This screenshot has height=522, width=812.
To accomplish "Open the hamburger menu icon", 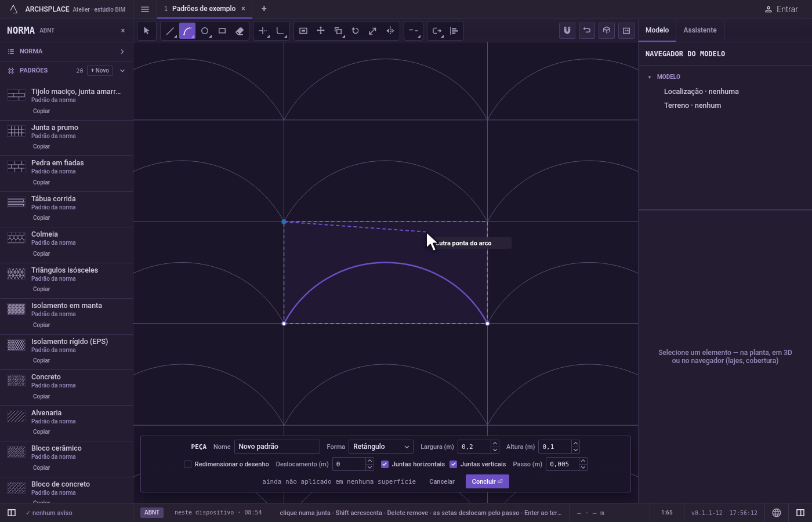I will (x=145, y=9).
